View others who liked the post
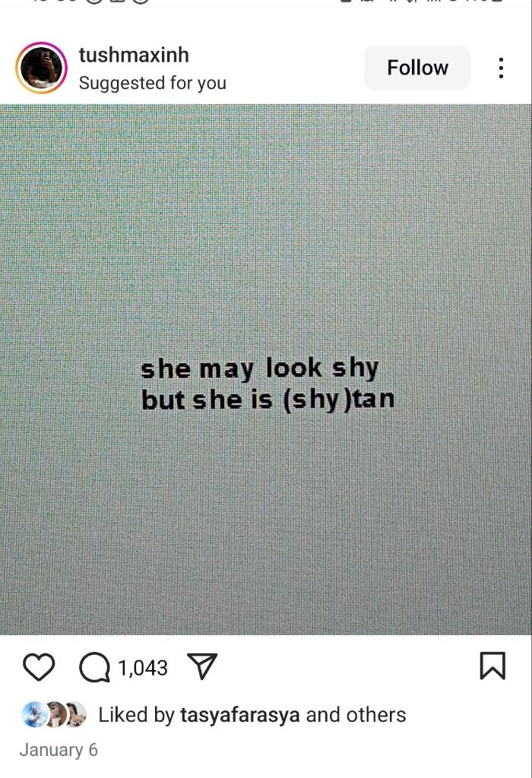 376,715
